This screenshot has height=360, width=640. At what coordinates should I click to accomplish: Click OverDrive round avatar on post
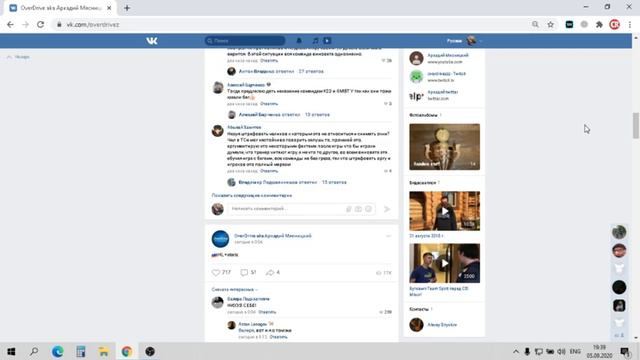pyautogui.click(x=220, y=239)
